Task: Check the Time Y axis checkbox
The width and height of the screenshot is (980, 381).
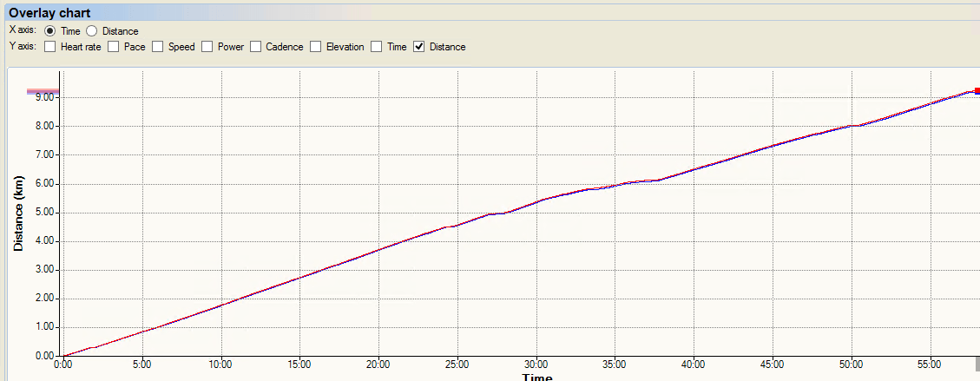Action: click(x=376, y=47)
